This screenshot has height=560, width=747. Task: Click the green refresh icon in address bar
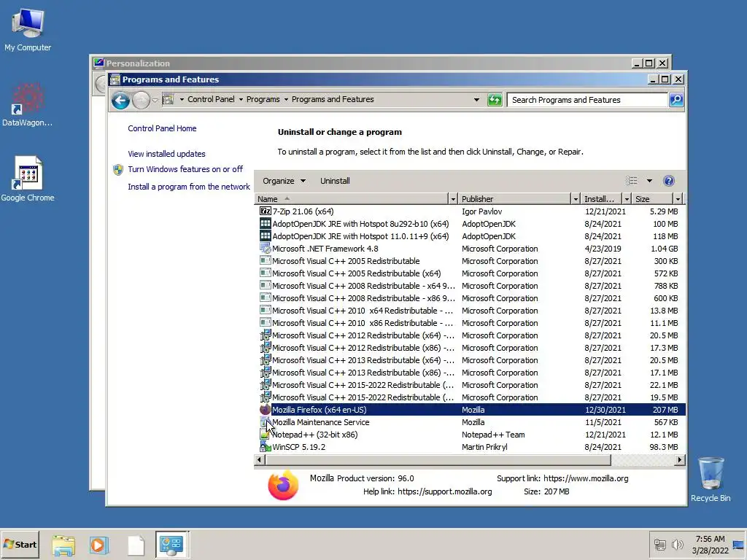point(495,100)
